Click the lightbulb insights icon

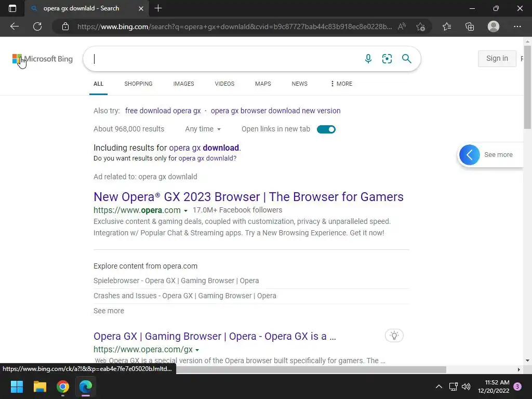tap(394, 336)
